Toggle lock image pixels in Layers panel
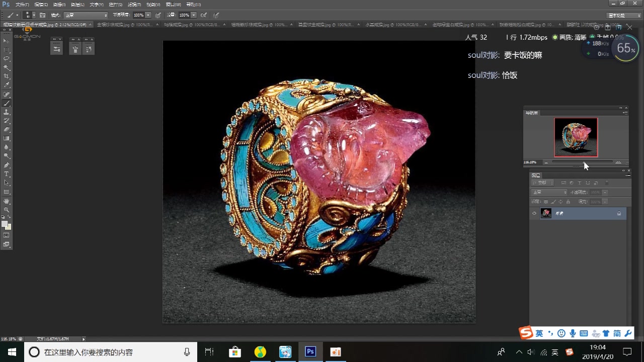 pyautogui.click(x=553, y=202)
